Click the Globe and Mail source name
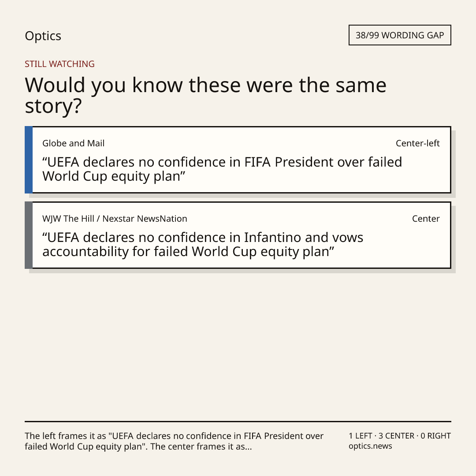Screen dimensions: 476x476 [74, 143]
